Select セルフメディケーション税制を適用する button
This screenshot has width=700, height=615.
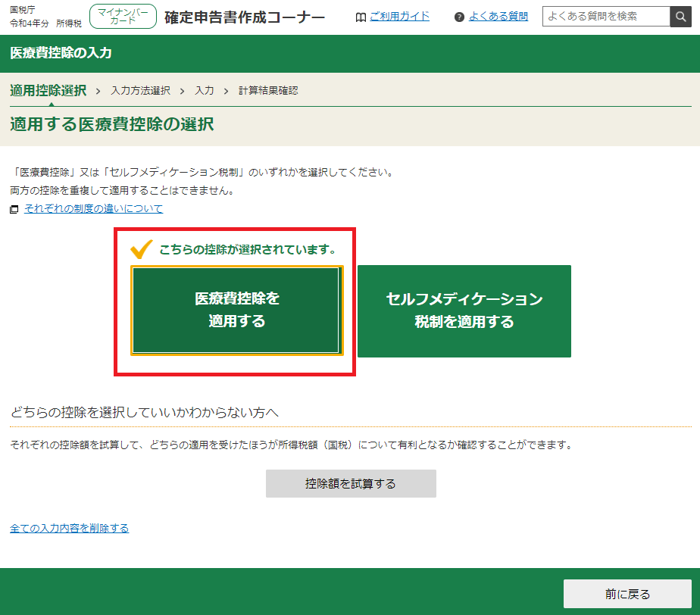464,311
